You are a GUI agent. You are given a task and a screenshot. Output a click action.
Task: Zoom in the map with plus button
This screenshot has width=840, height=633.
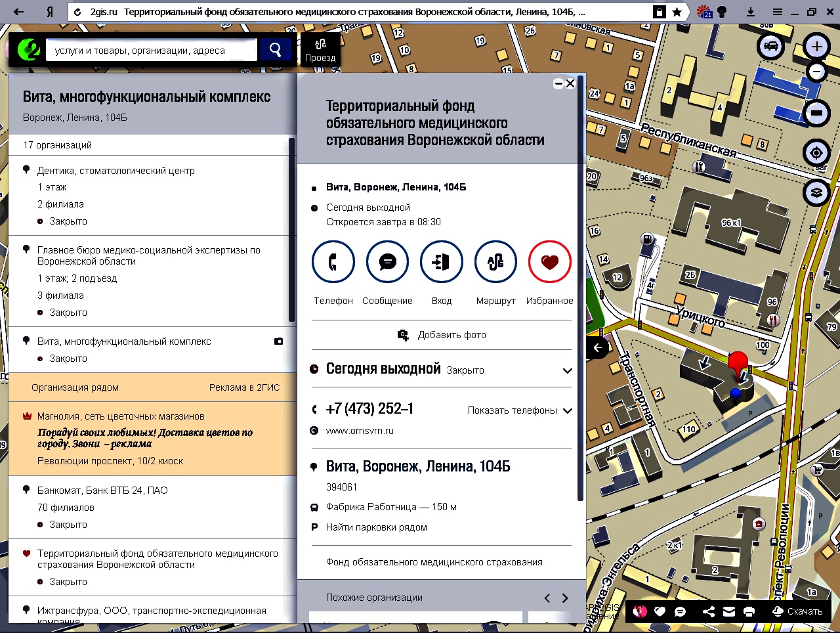point(816,47)
